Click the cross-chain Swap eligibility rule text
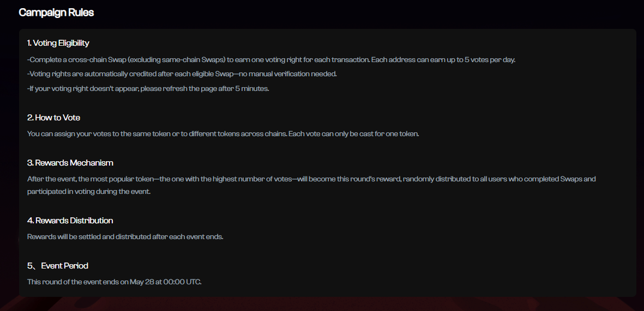The width and height of the screenshot is (644, 311). tap(271, 59)
